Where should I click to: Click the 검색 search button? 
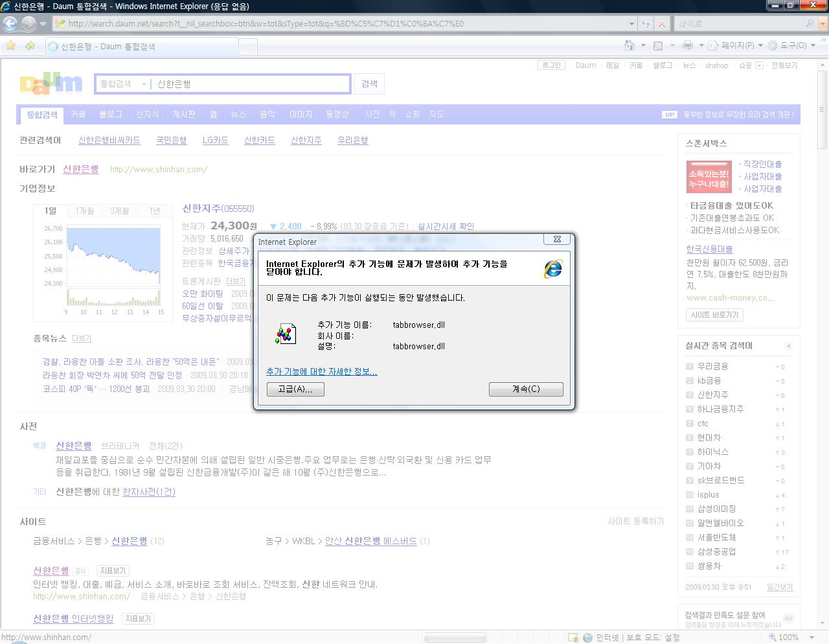(x=369, y=84)
